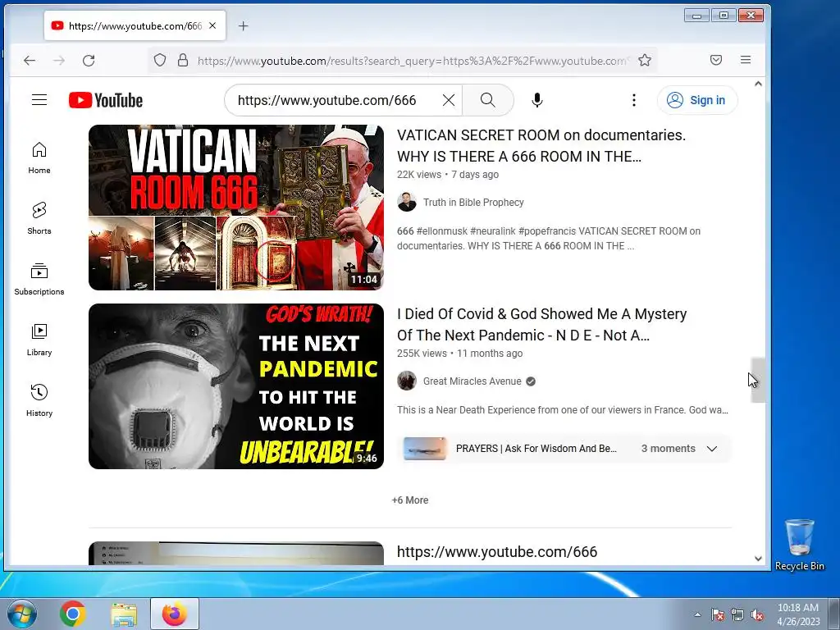Click the video description mentioning #ellonmusk
Image resolution: width=840 pixels, height=630 pixels.
point(549,239)
